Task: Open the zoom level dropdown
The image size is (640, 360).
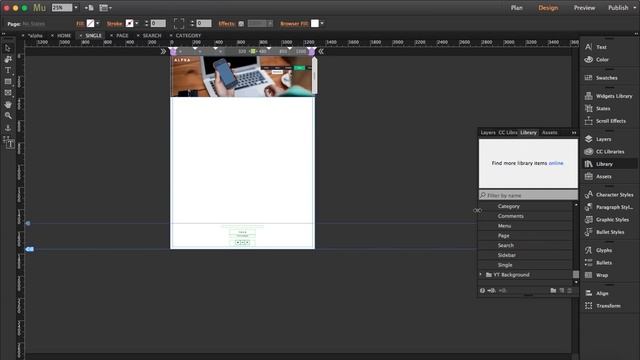Action: tap(76, 8)
